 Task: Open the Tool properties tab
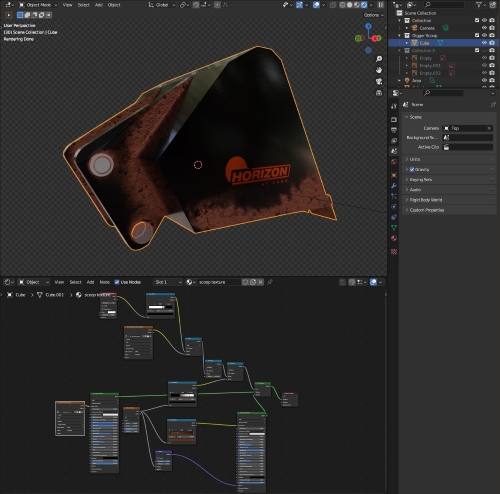[394, 106]
